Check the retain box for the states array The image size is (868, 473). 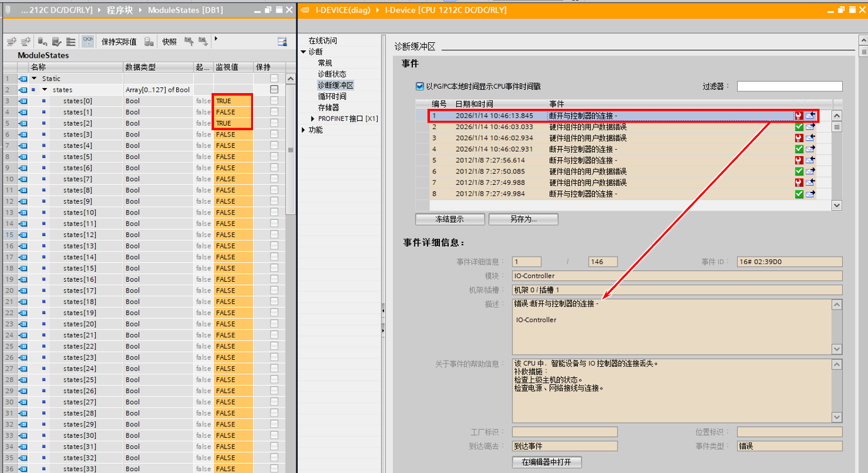point(274,90)
